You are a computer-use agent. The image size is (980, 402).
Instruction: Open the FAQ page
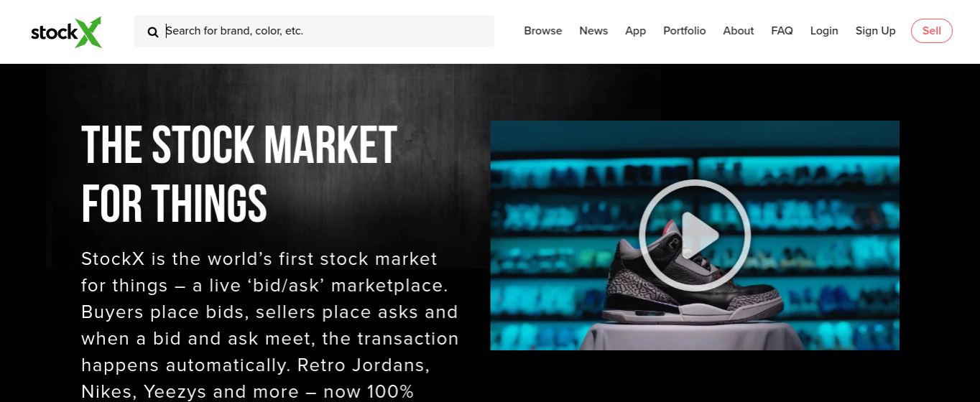click(x=782, y=31)
